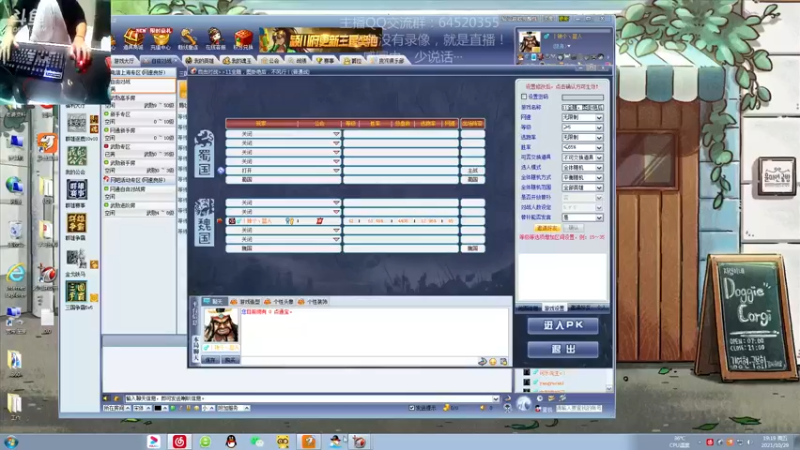This screenshot has width=800, height=450.
Task: Expand the 网速 dropdown
Action: click(582, 117)
